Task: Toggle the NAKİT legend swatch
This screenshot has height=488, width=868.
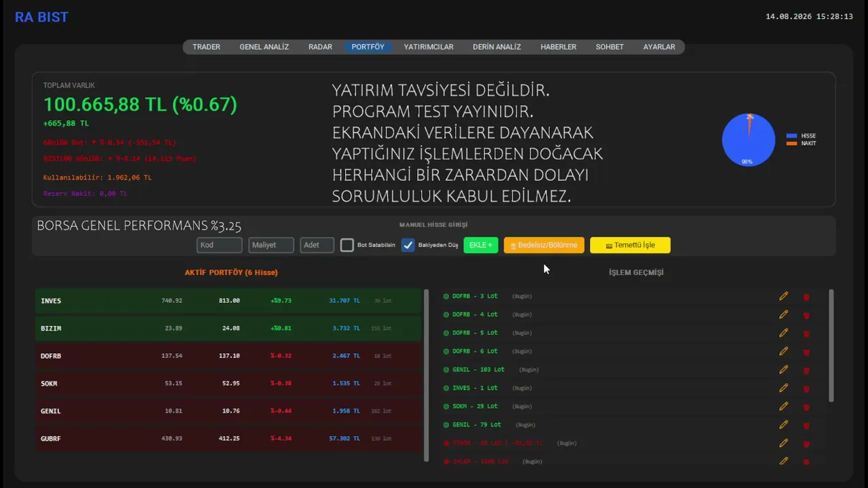Action: pyautogui.click(x=791, y=143)
